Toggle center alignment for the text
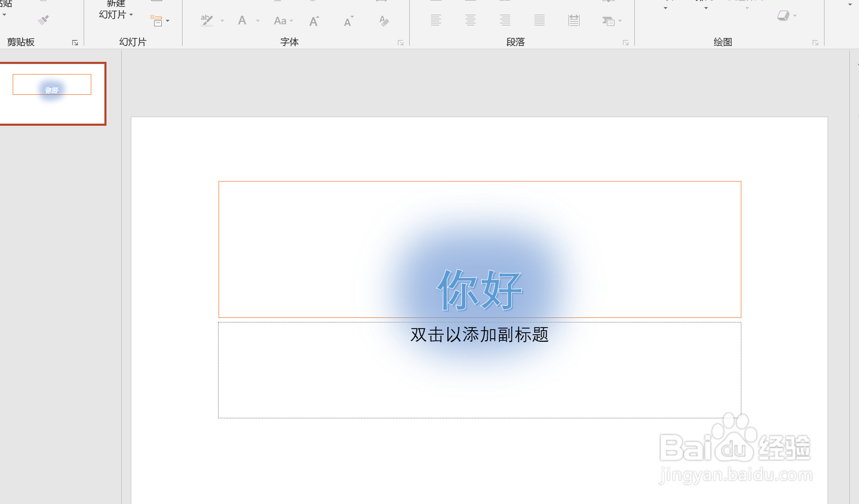This screenshot has height=504, width=859. [471, 20]
